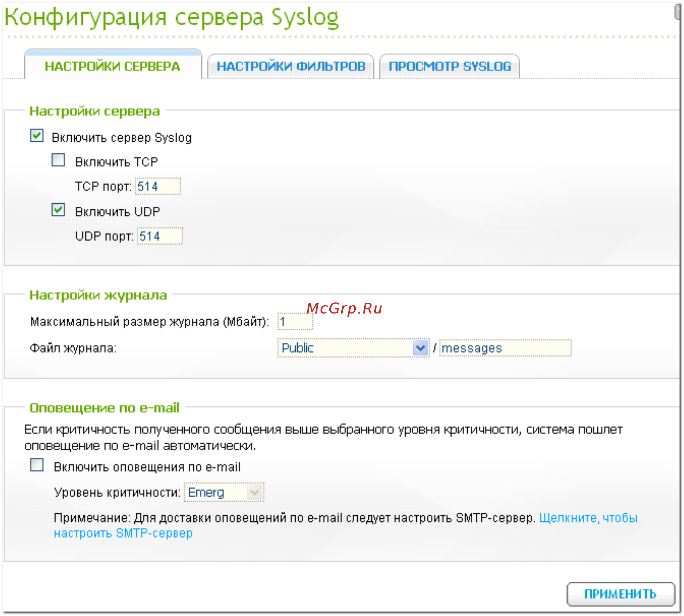
Task: Click the Настройки журнала section heading
Action: pyautogui.click(x=98, y=295)
